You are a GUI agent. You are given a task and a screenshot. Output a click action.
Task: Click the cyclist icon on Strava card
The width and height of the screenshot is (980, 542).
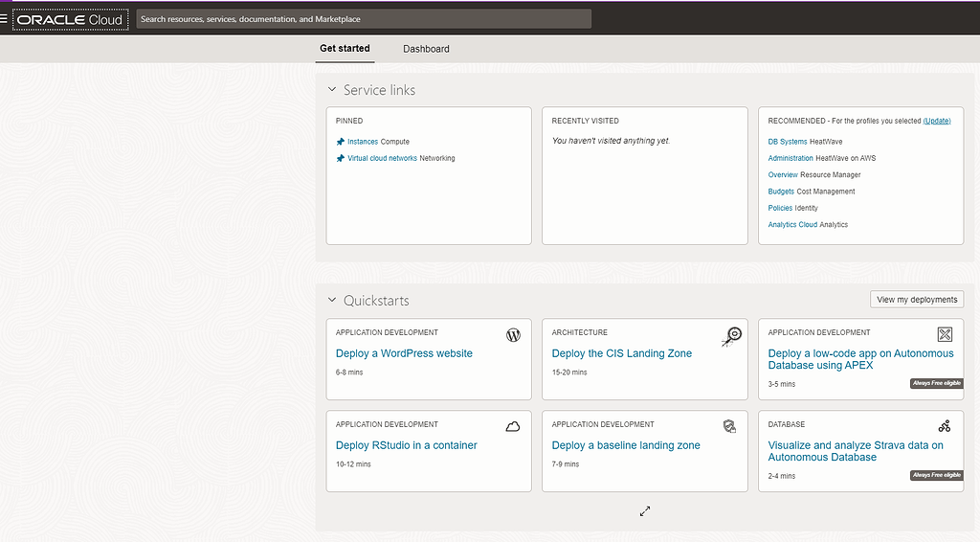pos(945,426)
